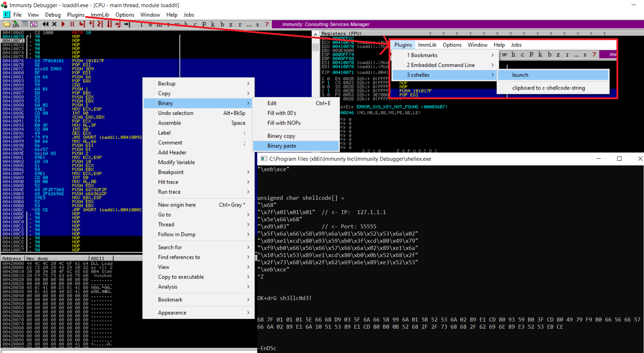
Task: Click Assemble in context menu
Action: 199,123
